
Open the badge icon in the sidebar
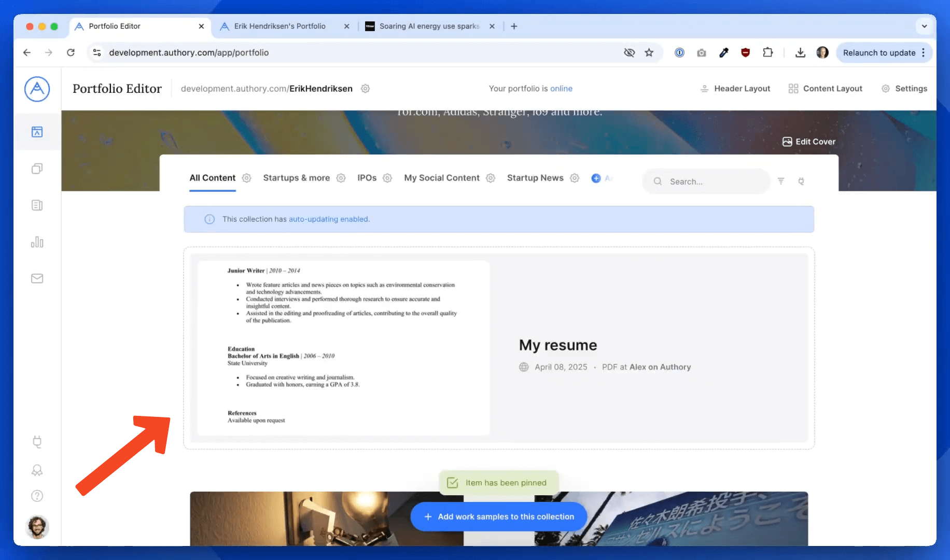coord(37,470)
